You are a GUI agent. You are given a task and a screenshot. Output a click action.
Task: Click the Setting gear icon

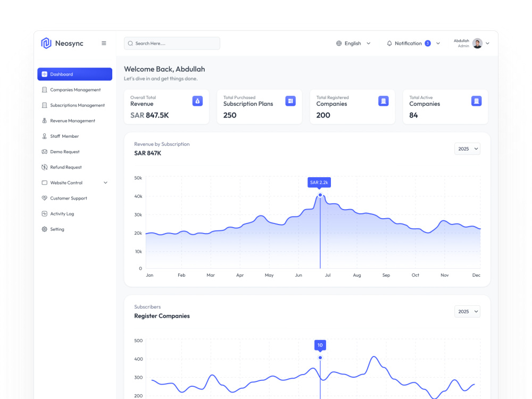(45, 229)
